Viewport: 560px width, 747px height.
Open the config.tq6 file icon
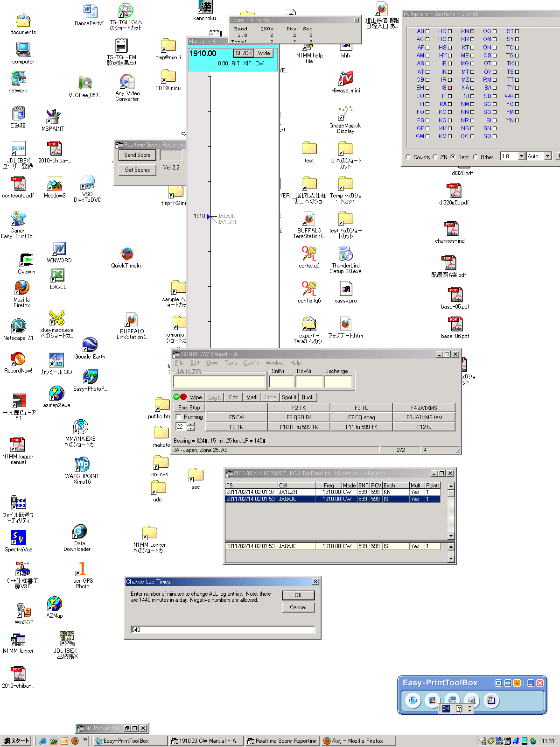pos(309,289)
